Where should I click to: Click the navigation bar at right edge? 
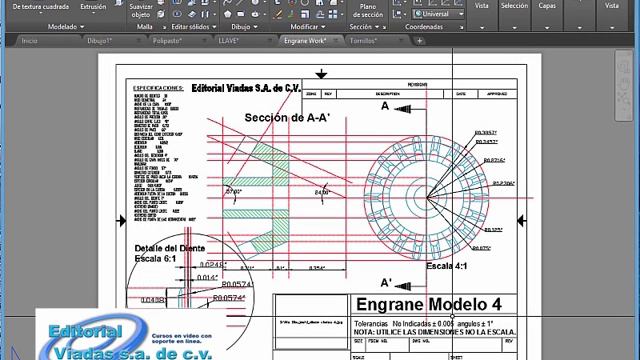[623, 86]
